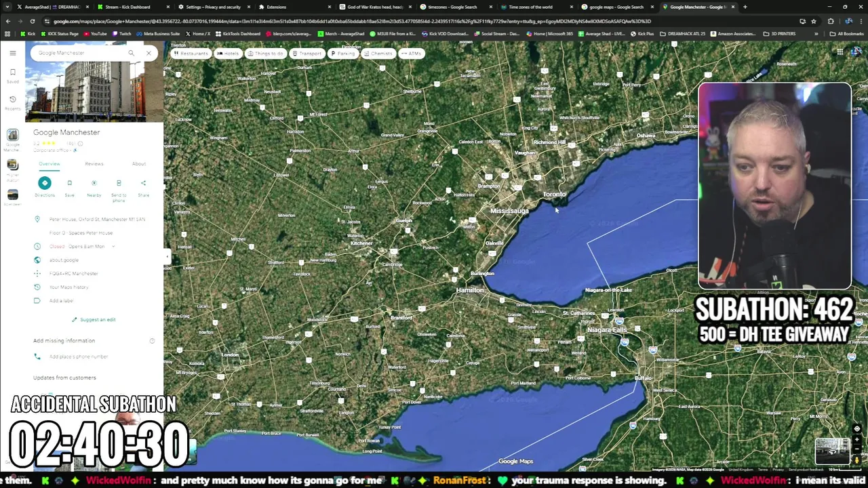Open the tab search dropdown arrow
The image size is (868, 488).
coord(7,7)
